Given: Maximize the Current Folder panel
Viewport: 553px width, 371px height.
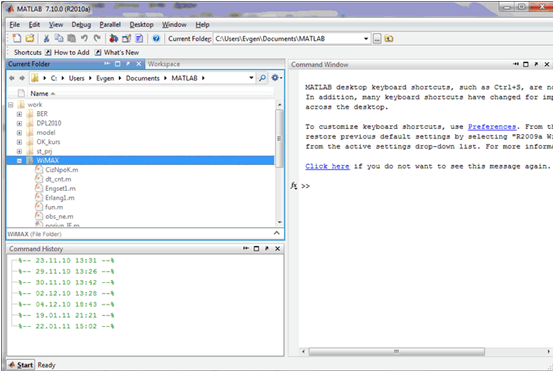Looking at the screenshot, I should click(117, 64).
